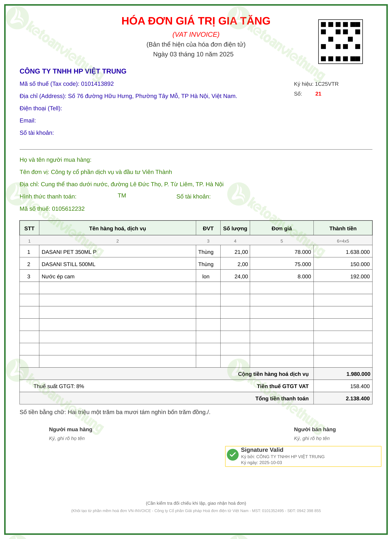
Task: Click the signing date 'Ký ngày: 2025-10-03'
Action: point(262,463)
